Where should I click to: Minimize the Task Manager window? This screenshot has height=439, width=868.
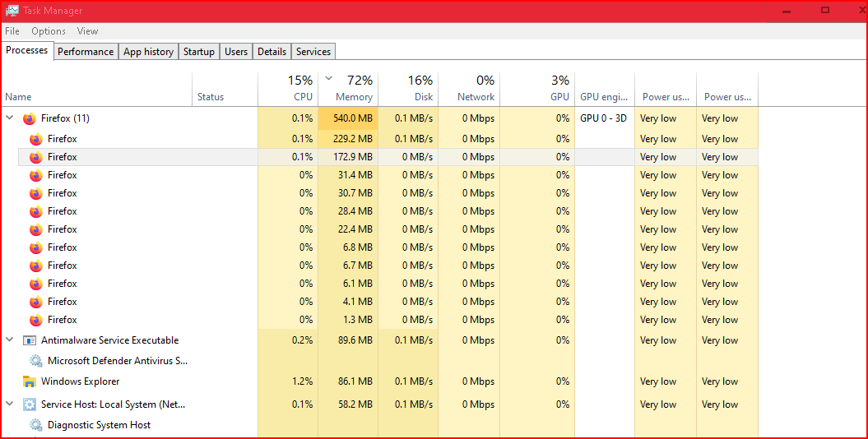pos(787,11)
